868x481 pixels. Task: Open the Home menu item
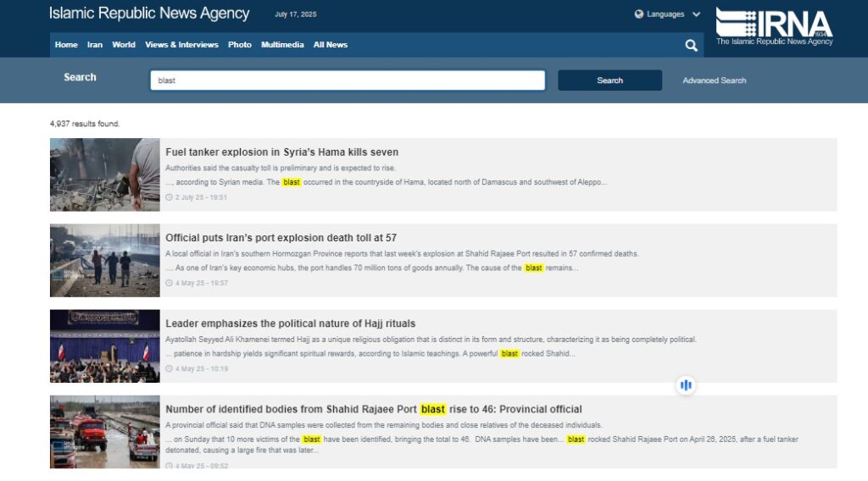point(66,45)
